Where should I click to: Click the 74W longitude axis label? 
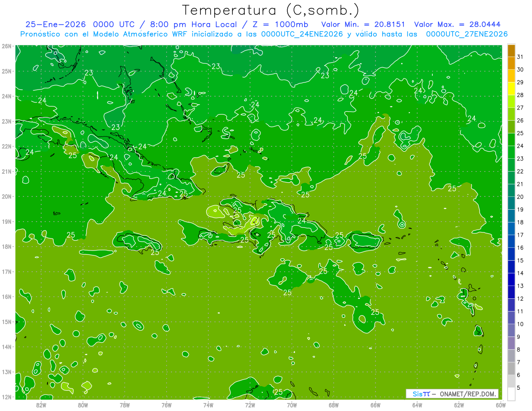208,405
